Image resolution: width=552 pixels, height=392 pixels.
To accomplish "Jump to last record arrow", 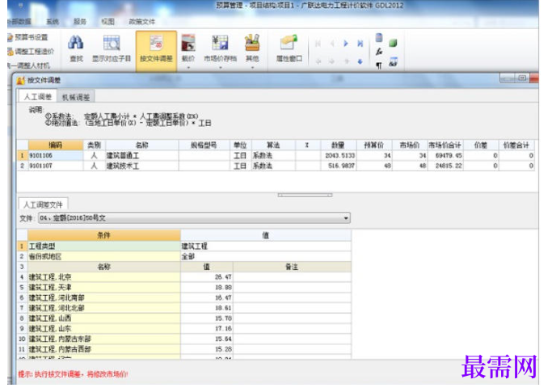I will 360,44.
